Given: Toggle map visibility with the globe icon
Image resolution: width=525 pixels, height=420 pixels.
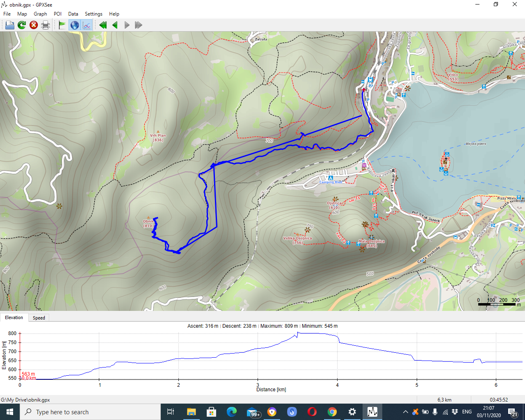Looking at the screenshot, I should click(x=75, y=25).
